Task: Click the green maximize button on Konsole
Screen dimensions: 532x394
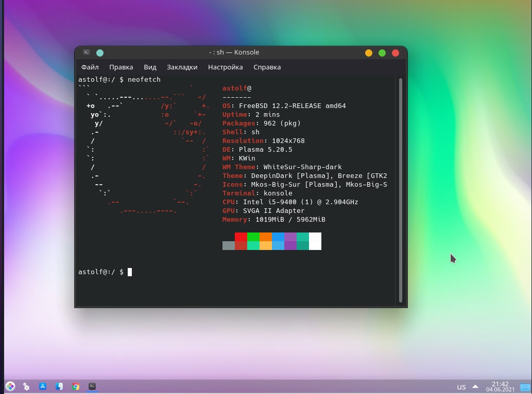Action: click(x=382, y=53)
